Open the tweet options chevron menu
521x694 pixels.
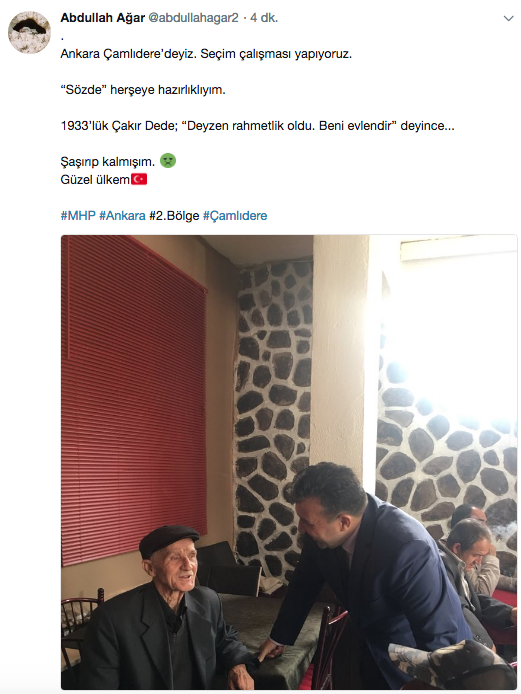point(509,18)
